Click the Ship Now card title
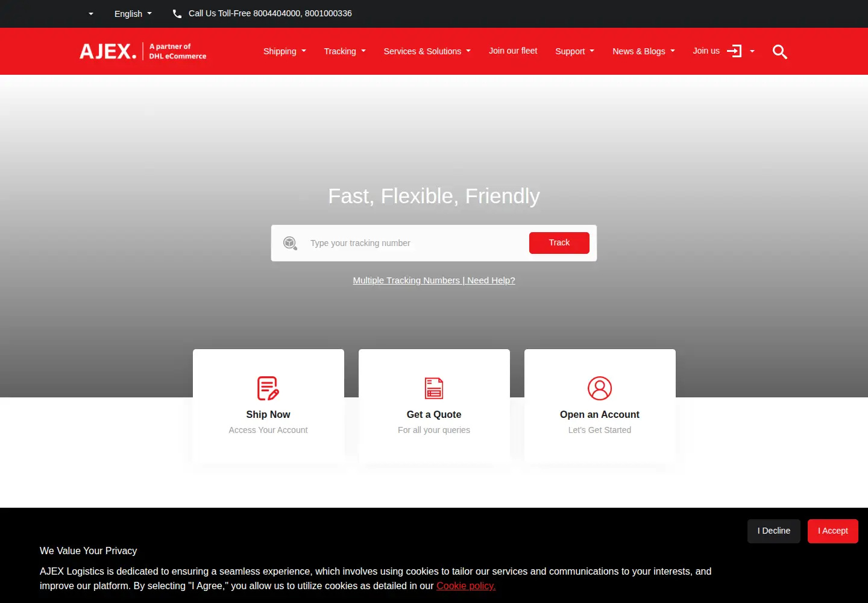This screenshot has width=868, height=603. pyautogui.click(x=268, y=414)
